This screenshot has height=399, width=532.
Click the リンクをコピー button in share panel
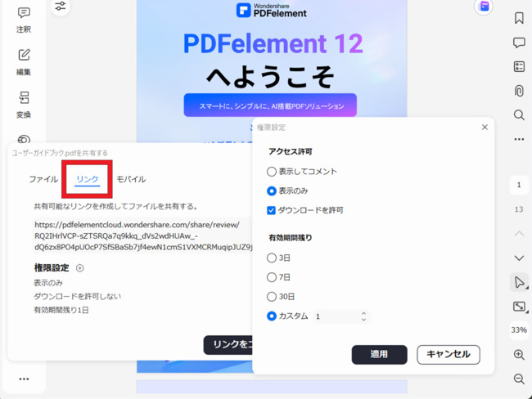coord(228,345)
